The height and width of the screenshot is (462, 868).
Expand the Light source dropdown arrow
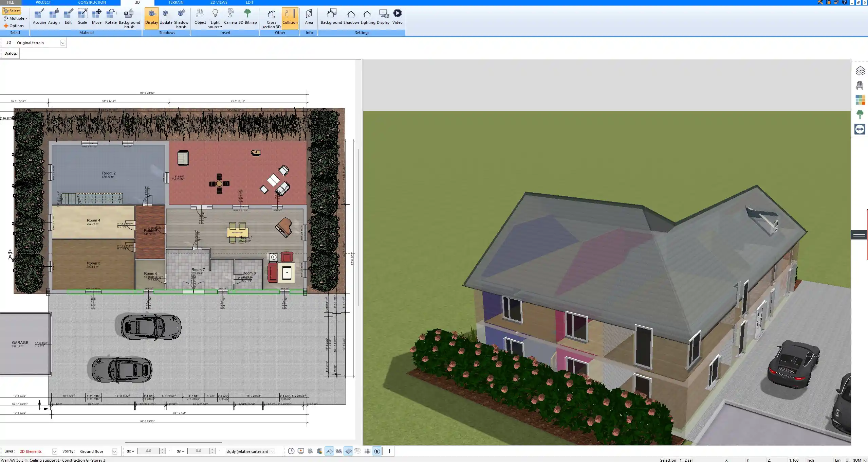221,27
